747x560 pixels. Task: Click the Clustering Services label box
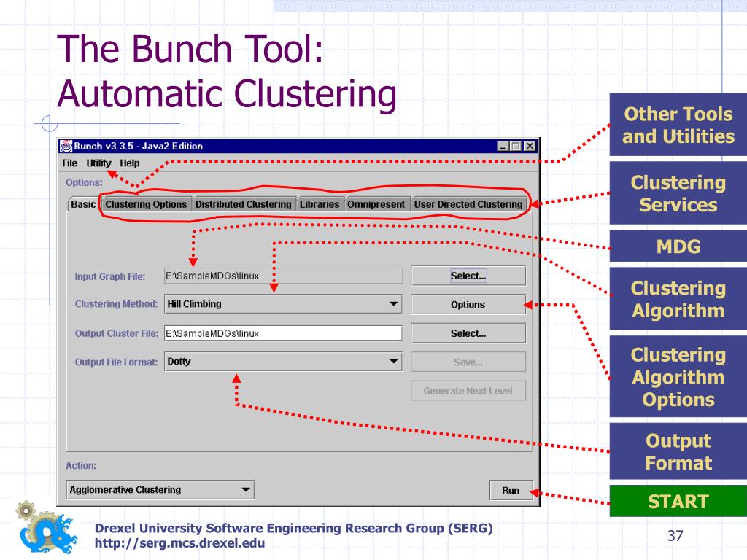(x=678, y=193)
